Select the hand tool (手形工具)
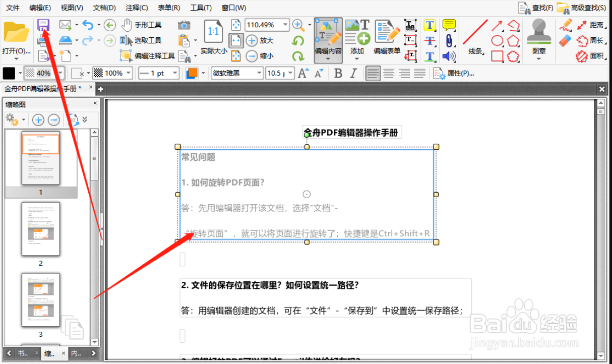 (x=141, y=25)
